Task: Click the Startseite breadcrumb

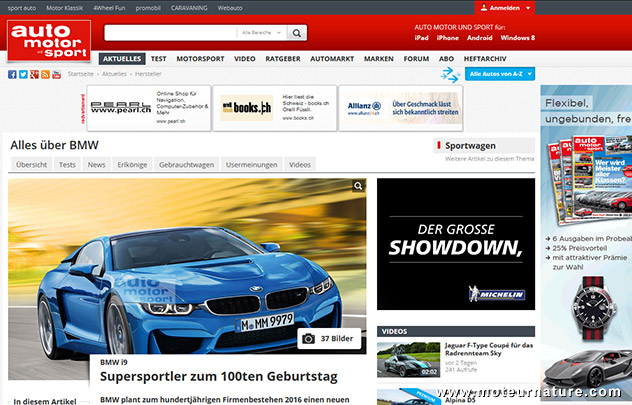Action: (x=81, y=74)
